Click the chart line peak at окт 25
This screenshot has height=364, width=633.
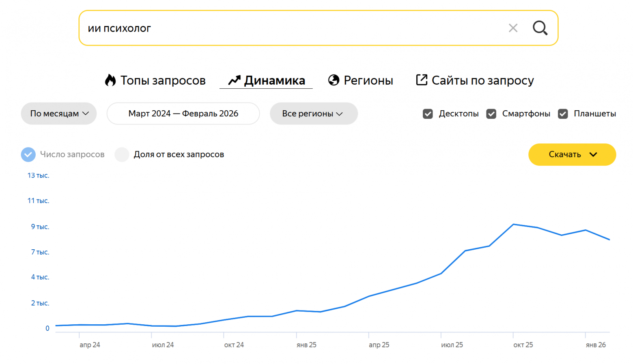[513, 224]
